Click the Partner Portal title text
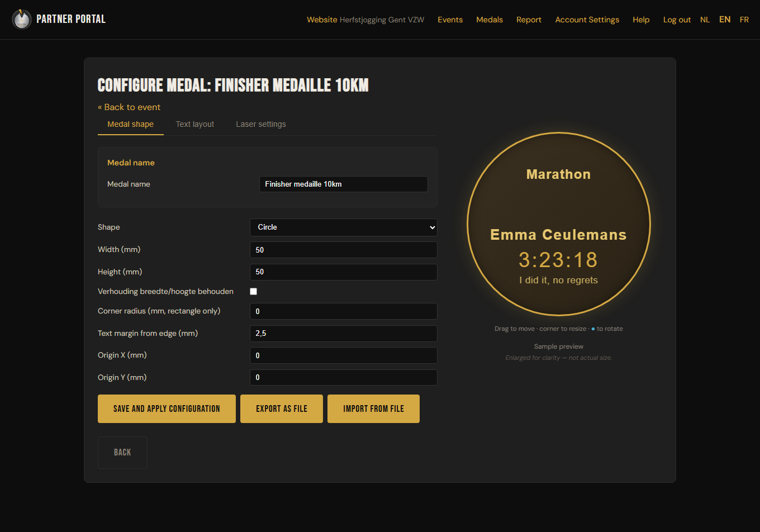This screenshot has width=760, height=532. pos(71,19)
